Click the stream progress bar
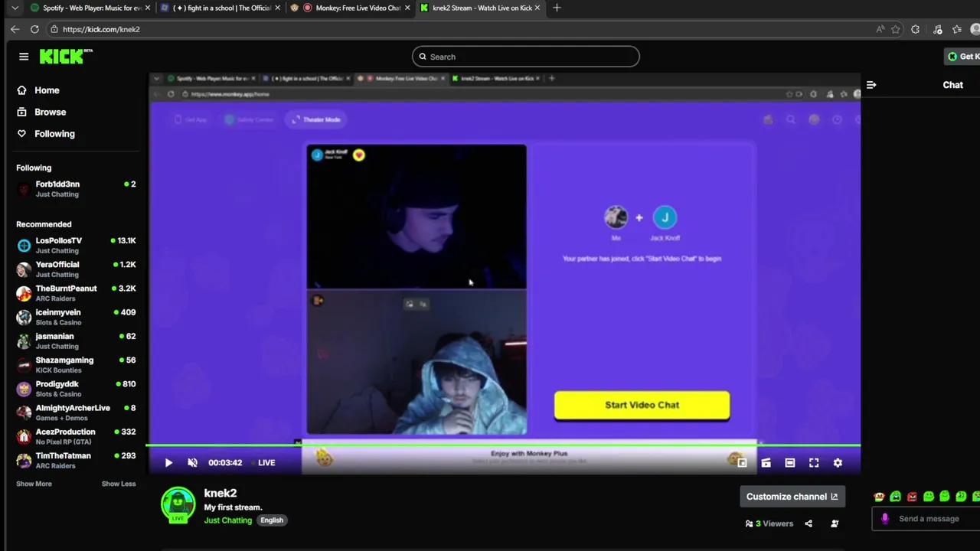The height and width of the screenshot is (551, 980). coord(503,445)
